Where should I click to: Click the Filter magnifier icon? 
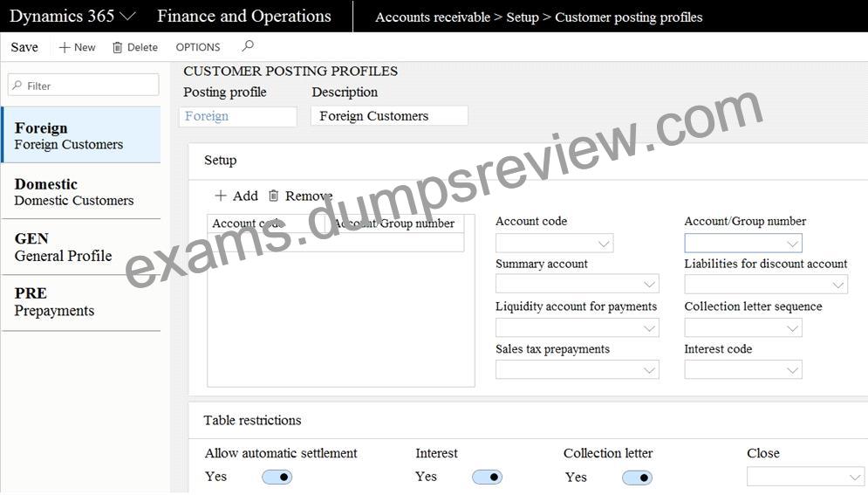coord(17,86)
